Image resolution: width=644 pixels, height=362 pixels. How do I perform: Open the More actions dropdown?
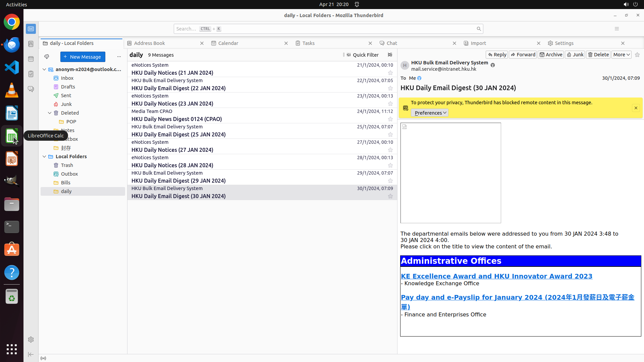pos(621,55)
